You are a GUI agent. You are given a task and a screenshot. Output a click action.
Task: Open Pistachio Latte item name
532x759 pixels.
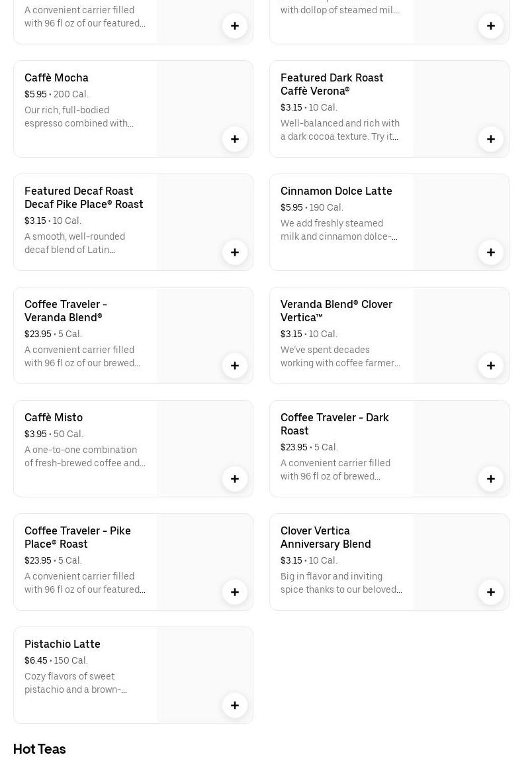tap(63, 644)
